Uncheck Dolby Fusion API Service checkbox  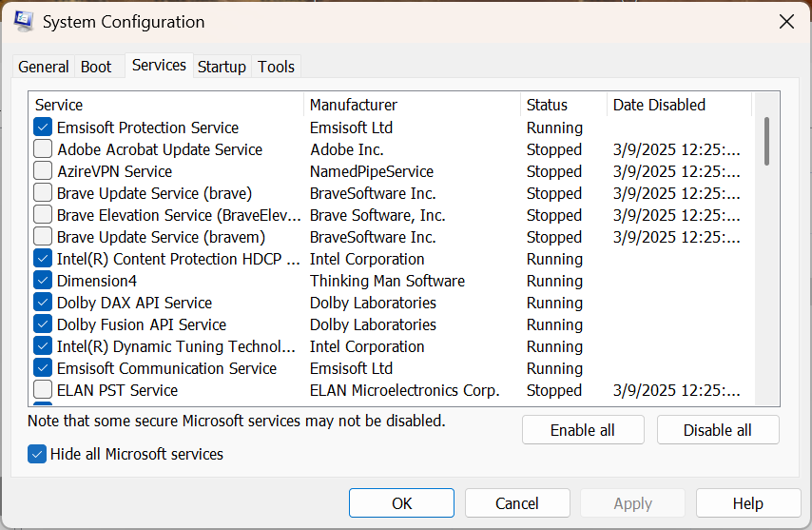43,324
